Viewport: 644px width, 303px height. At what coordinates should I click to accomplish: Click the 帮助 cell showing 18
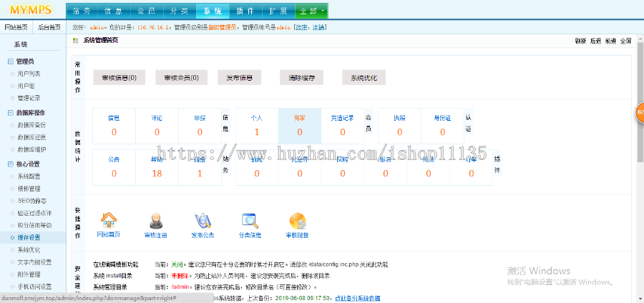coord(157,167)
